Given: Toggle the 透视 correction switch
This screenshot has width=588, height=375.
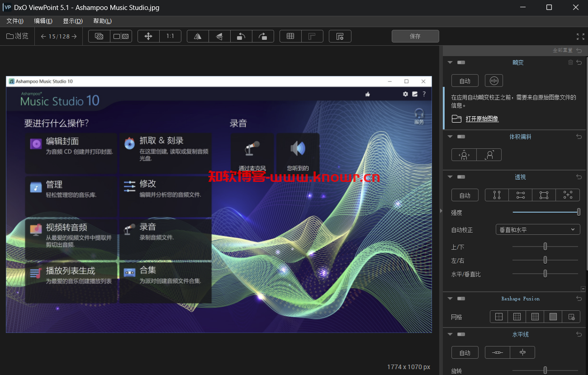Looking at the screenshot, I should (461, 177).
